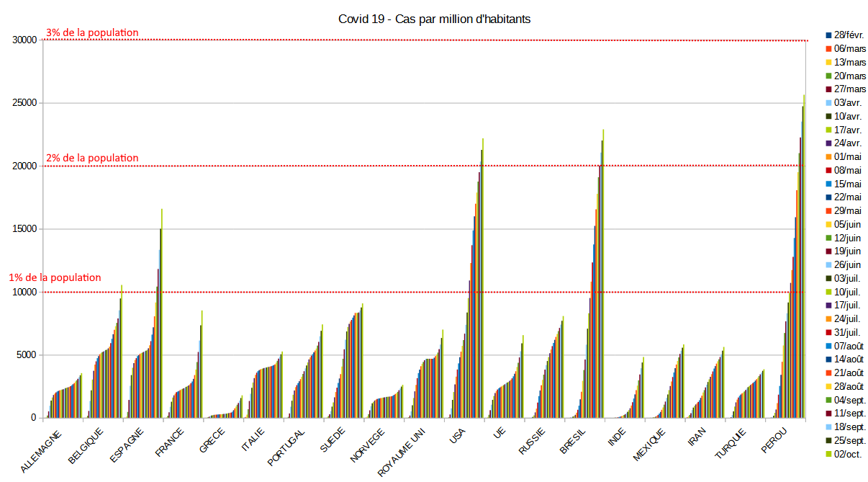
Task: Select the 12/juin legend color swatch
Action: pos(828,238)
